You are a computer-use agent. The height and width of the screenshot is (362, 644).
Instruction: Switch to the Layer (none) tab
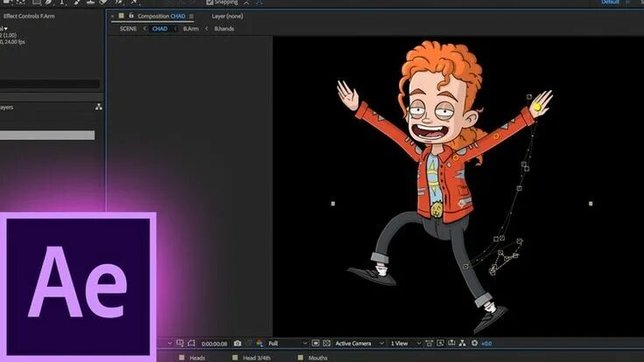227,17
